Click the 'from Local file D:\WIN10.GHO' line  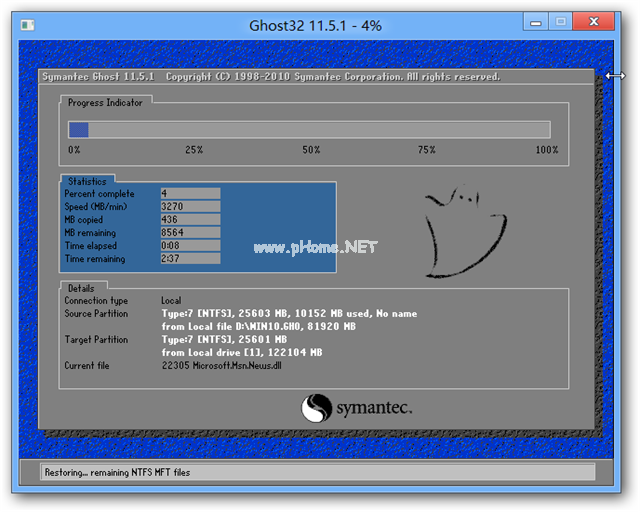coord(258,327)
